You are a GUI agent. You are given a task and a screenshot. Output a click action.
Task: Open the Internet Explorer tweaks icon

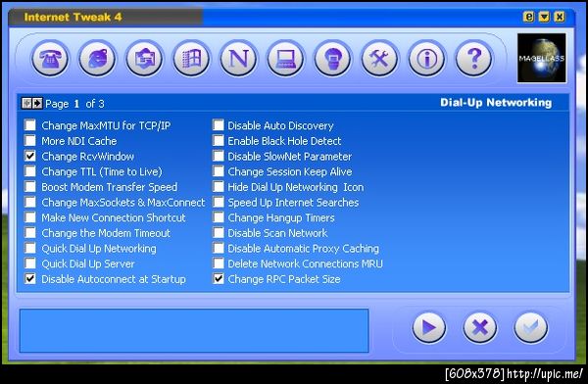97,59
